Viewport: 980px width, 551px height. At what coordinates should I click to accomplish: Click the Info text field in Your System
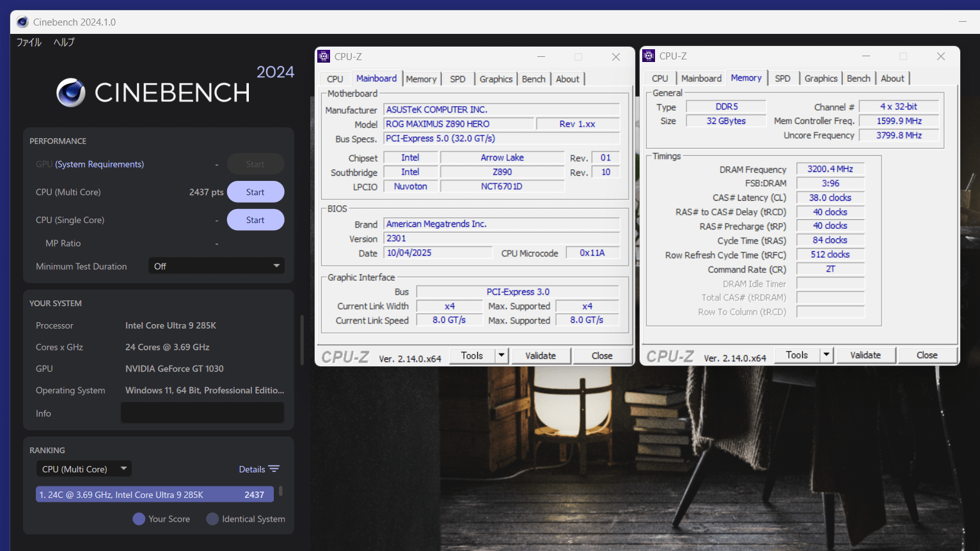coord(202,413)
